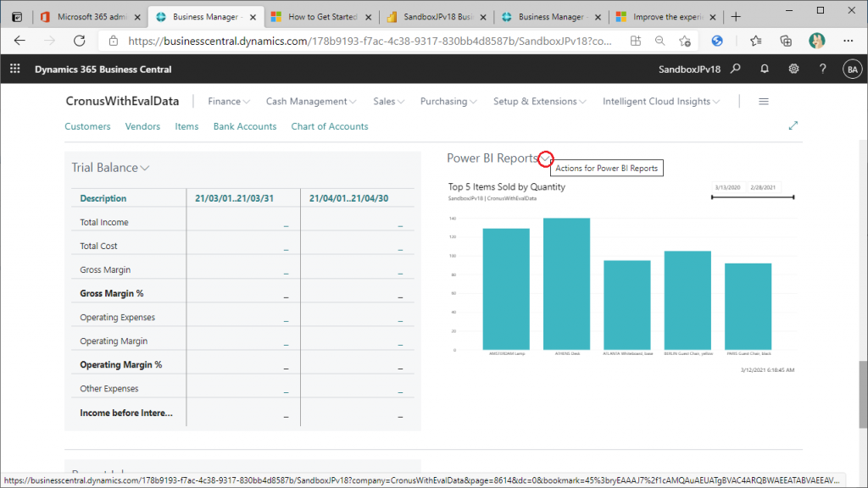Click the BA user account avatar
This screenshot has width=868, height=488.
[853, 69]
